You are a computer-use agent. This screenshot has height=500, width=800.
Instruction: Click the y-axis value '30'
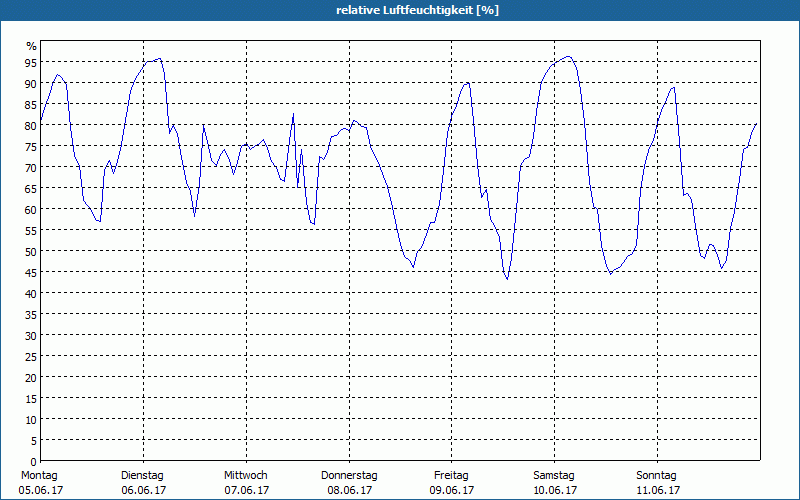click(31, 336)
